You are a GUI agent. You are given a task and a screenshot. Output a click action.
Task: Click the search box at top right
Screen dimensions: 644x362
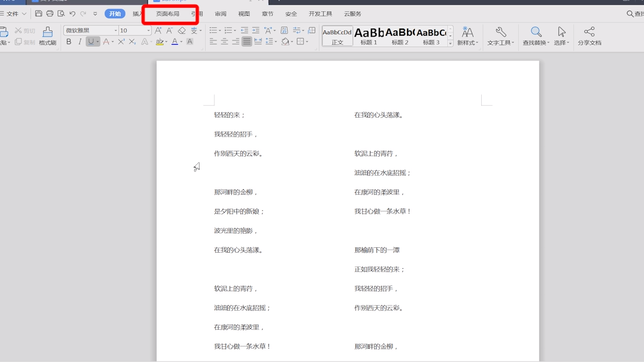[635, 14]
